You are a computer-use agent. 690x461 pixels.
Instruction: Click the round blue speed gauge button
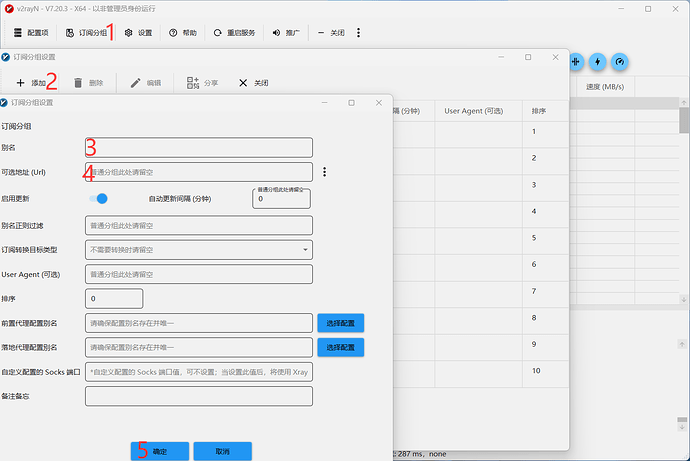[620, 62]
